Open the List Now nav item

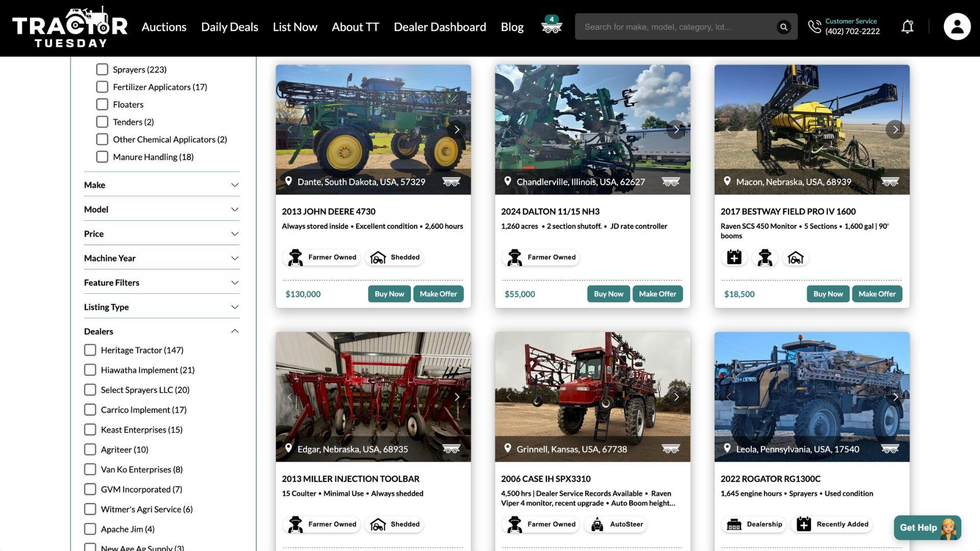(x=295, y=27)
